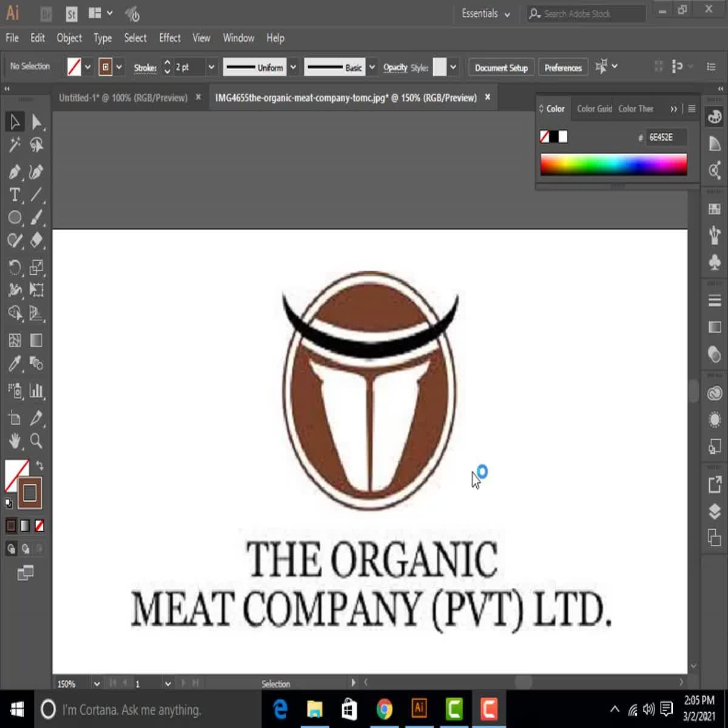The width and height of the screenshot is (728, 728).
Task: Expand the Basic brush definition dropdown
Action: [372, 67]
